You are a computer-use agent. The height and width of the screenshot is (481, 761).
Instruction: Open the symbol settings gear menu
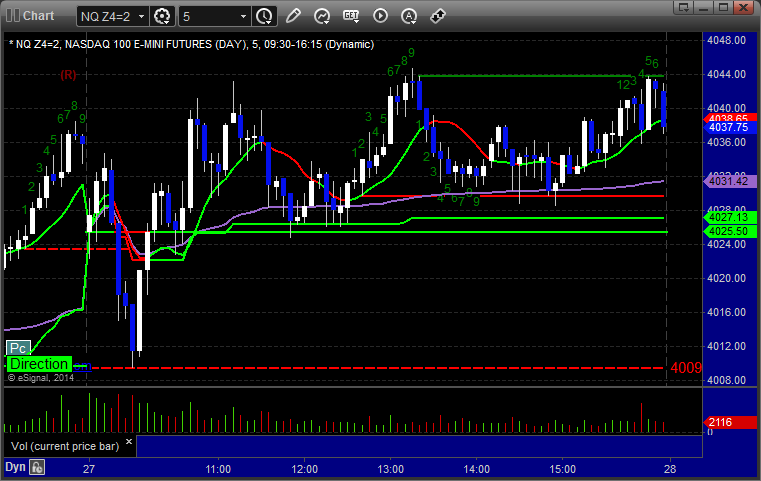click(x=162, y=17)
